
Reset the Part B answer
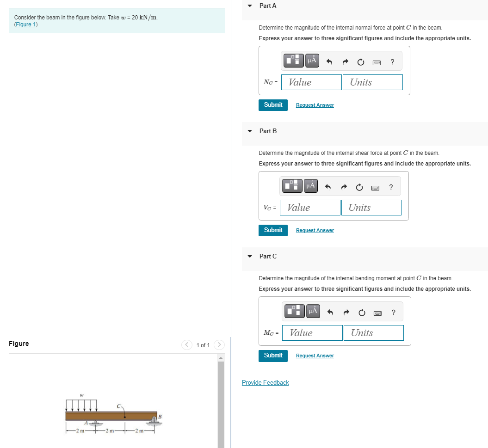click(359, 187)
